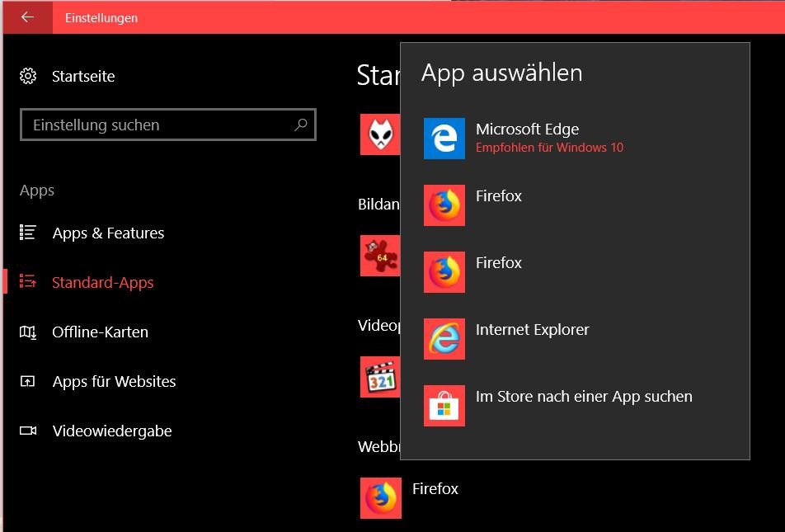The image size is (785, 532).
Task: Go back using the arrow in title bar
Action: (x=27, y=17)
